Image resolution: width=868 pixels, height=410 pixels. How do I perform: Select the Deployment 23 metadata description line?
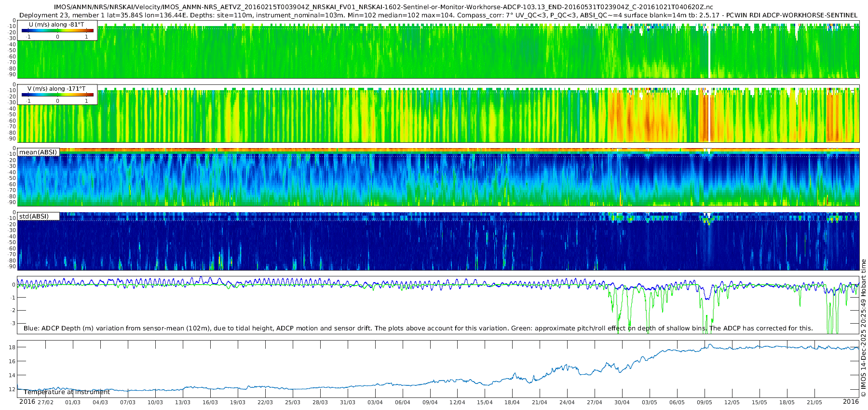[438, 15]
